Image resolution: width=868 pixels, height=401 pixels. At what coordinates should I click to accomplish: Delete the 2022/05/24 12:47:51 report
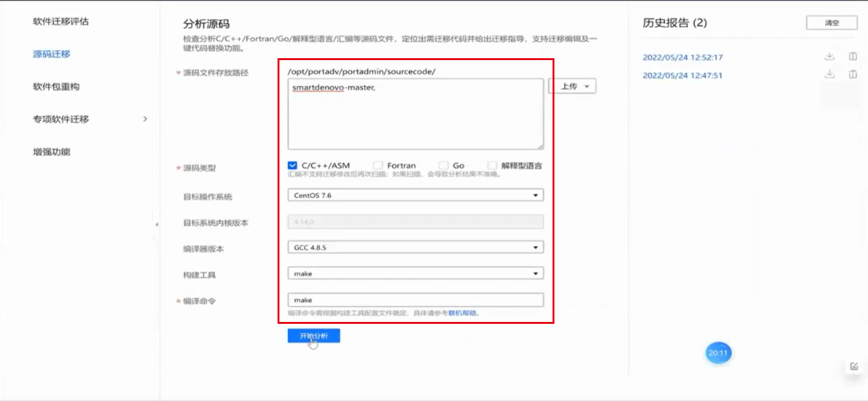pyautogui.click(x=853, y=75)
